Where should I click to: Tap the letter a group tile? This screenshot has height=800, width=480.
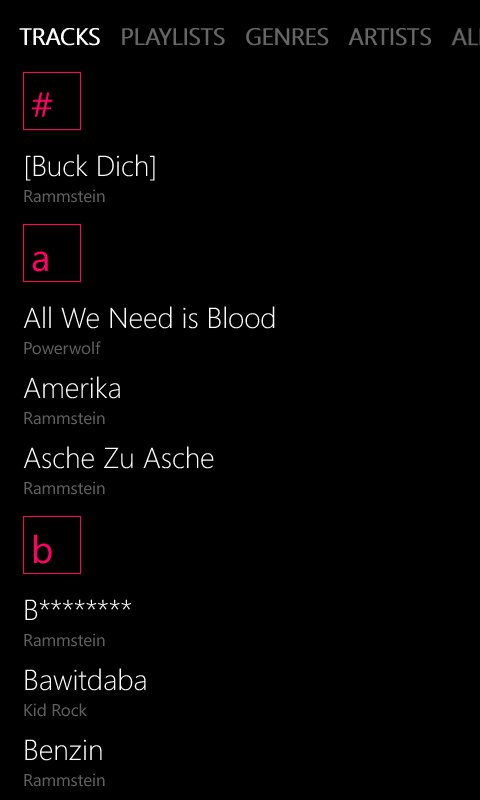[52, 253]
